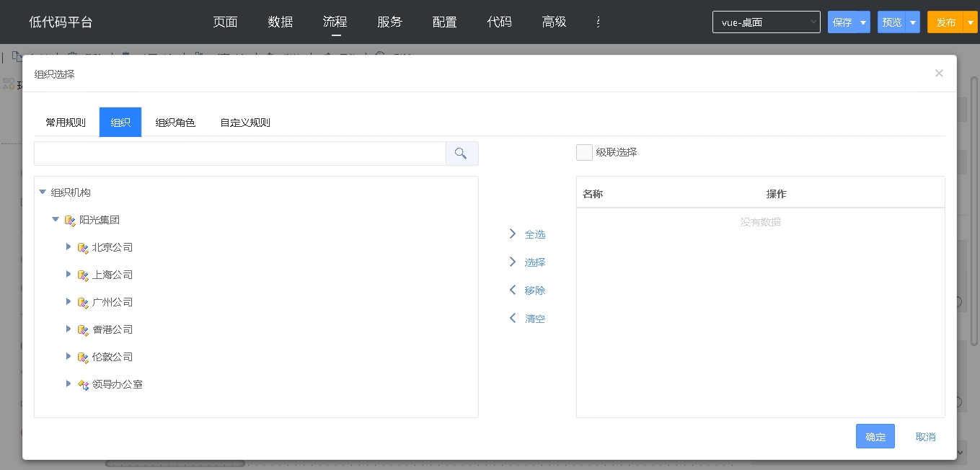Select 北京公司 in the tree

(x=112, y=247)
